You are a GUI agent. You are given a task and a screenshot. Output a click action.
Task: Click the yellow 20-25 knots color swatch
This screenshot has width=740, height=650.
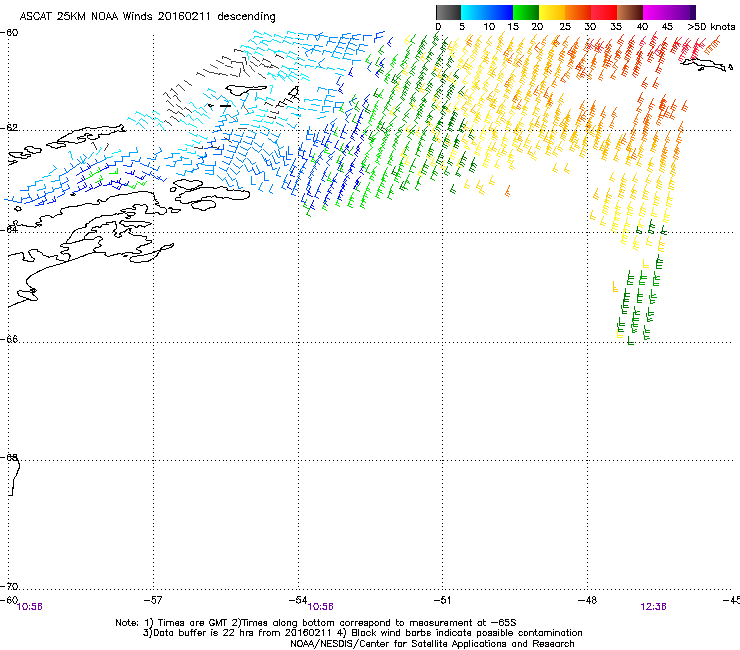[x=552, y=12]
